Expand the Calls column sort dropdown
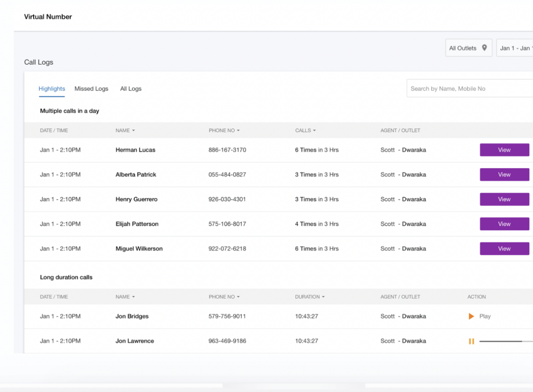The image size is (533, 392). pyautogui.click(x=314, y=131)
